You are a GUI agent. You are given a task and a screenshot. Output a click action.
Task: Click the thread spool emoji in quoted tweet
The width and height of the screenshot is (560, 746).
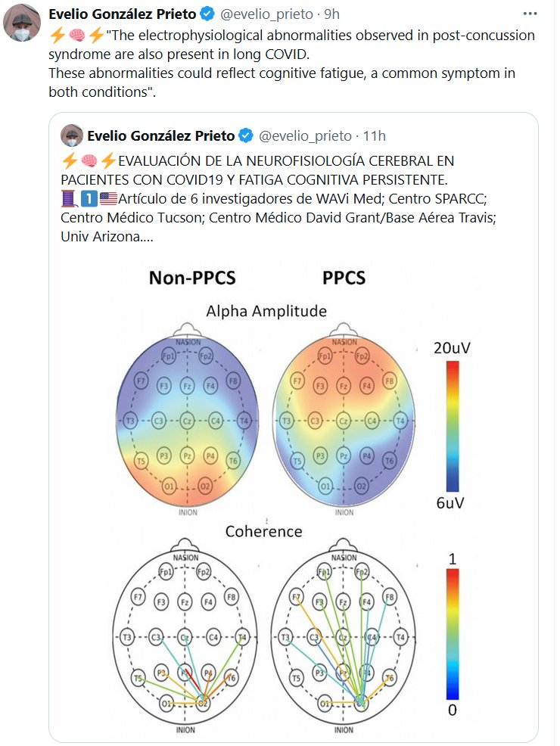point(70,198)
